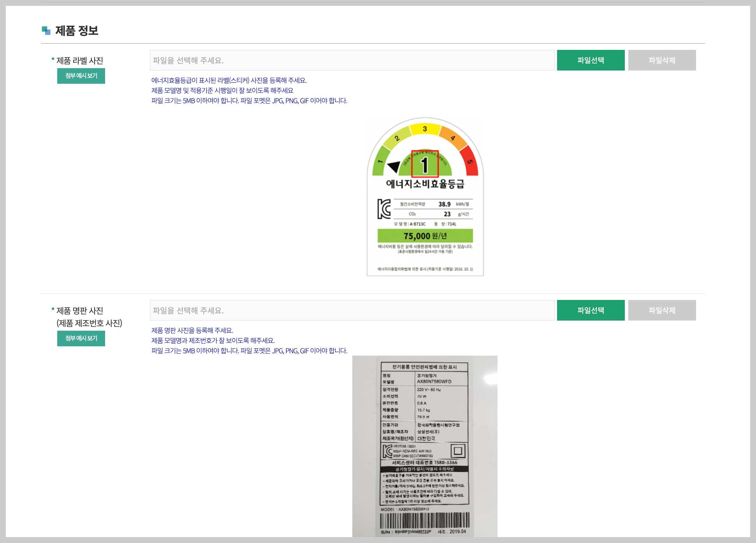Click the 에너지소비효율등급 title on the example label
The image size is (756, 543).
coord(425,184)
